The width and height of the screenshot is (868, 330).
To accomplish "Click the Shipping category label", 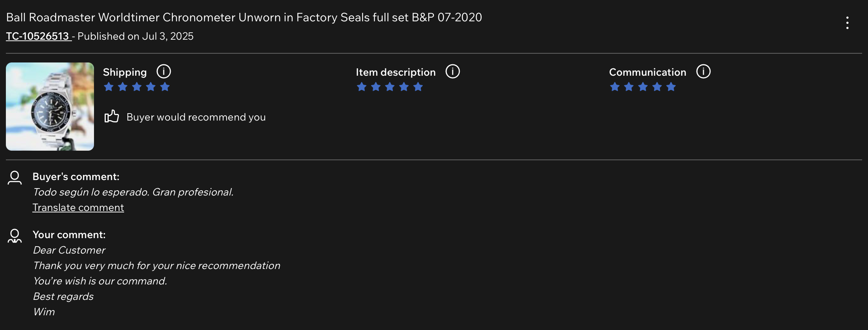I will click(125, 72).
